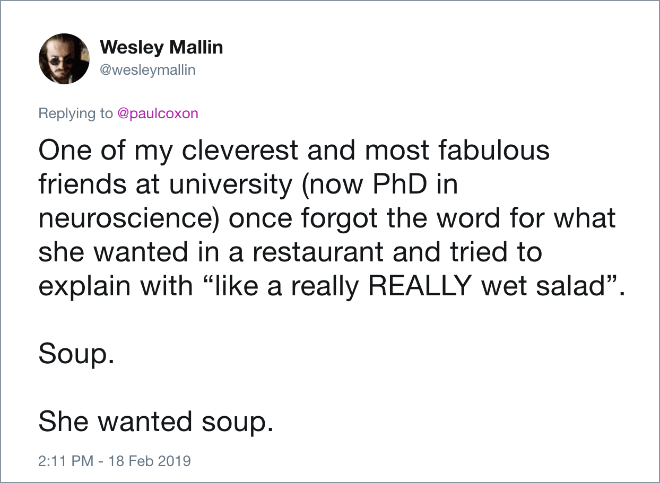Image resolution: width=660 pixels, height=483 pixels.
Task: Click the line 'She wanted soup.'
Action: (x=156, y=422)
